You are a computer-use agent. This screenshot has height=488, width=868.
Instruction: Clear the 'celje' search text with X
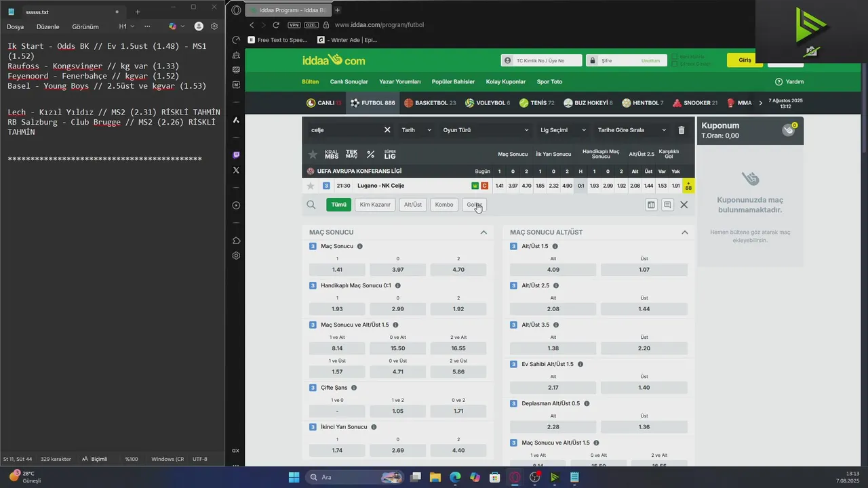click(387, 130)
